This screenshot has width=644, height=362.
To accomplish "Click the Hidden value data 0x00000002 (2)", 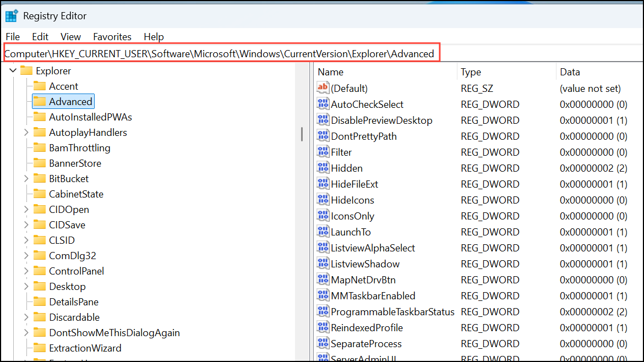I will click(593, 168).
